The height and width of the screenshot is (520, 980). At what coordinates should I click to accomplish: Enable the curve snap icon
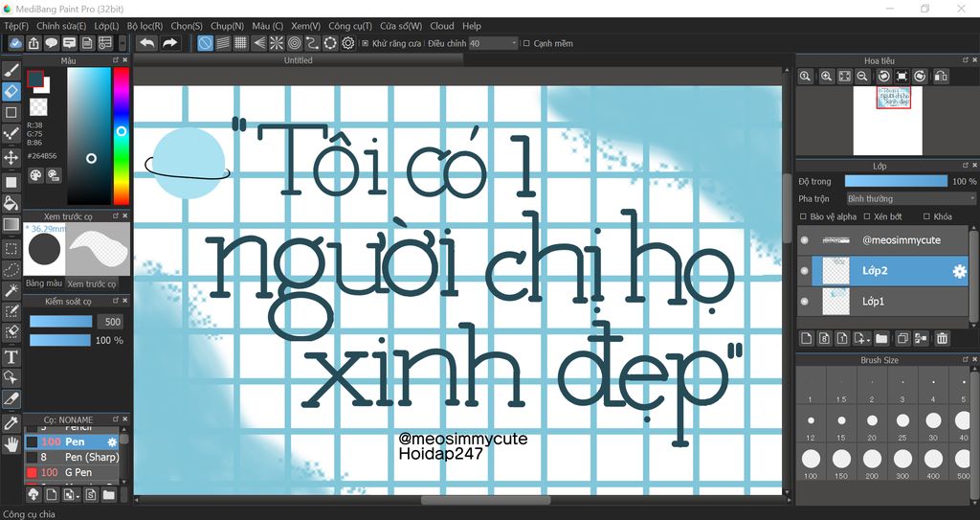pyautogui.click(x=312, y=43)
